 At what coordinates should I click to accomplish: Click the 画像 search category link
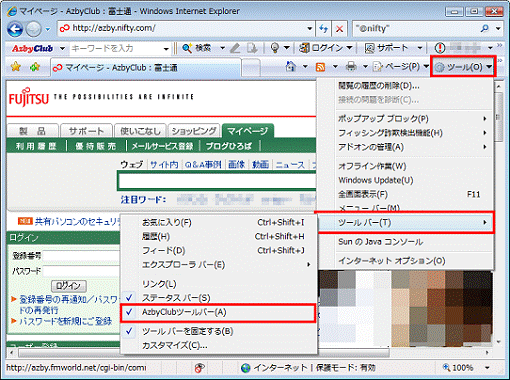click(237, 165)
